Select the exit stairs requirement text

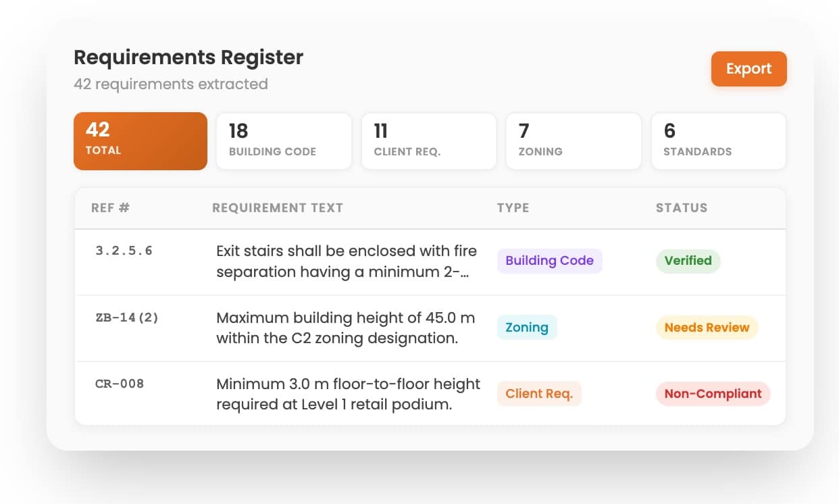pos(347,261)
